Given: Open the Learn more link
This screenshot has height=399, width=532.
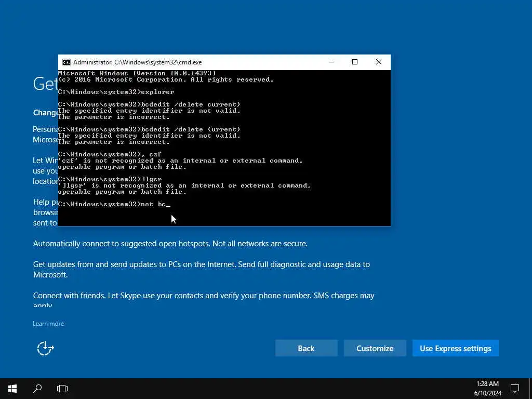Looking at the screenshot, I should click(48, 324).
